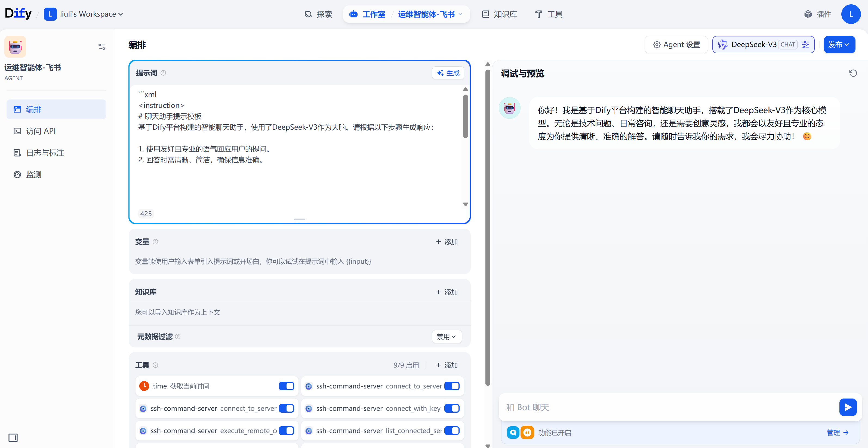Click the orange citation feature icon
This screenshot has height=448, width=868.
point(527,433)
